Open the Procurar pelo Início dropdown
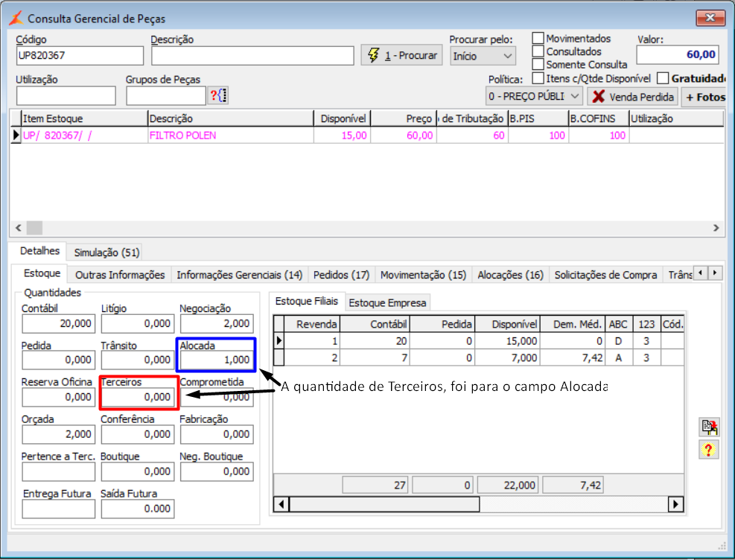Screen dimensions: 735x560 pos(483,57)
